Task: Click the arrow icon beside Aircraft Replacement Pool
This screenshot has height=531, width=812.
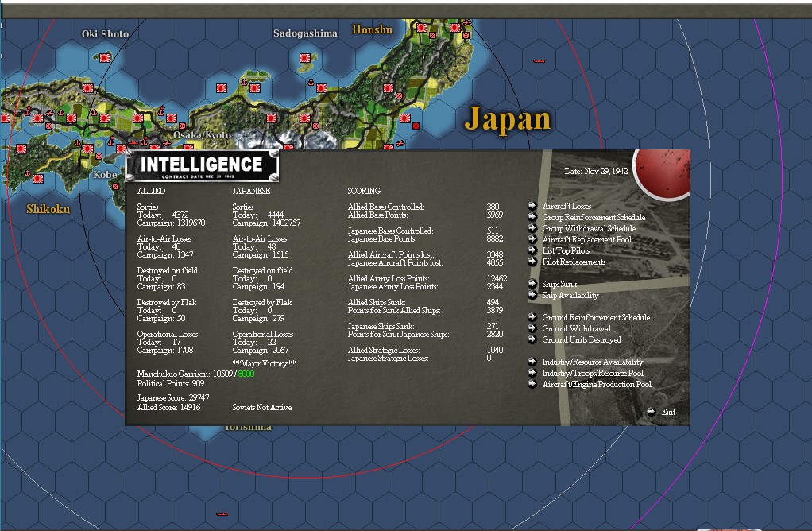Action: [x=532, y=239]
